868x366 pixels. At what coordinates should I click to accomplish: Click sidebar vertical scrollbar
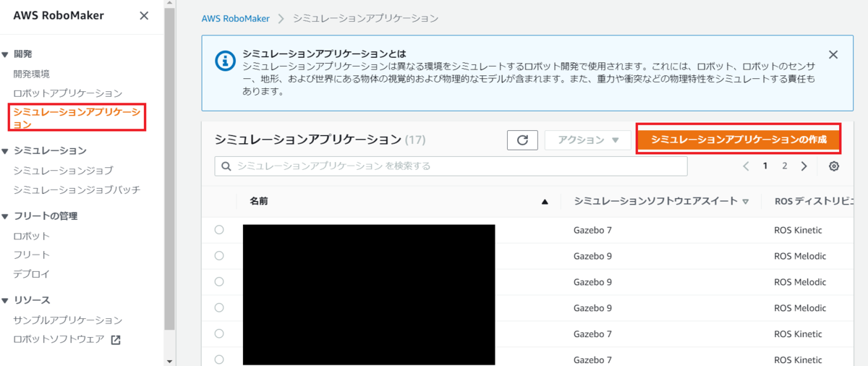tap(170, 169)
